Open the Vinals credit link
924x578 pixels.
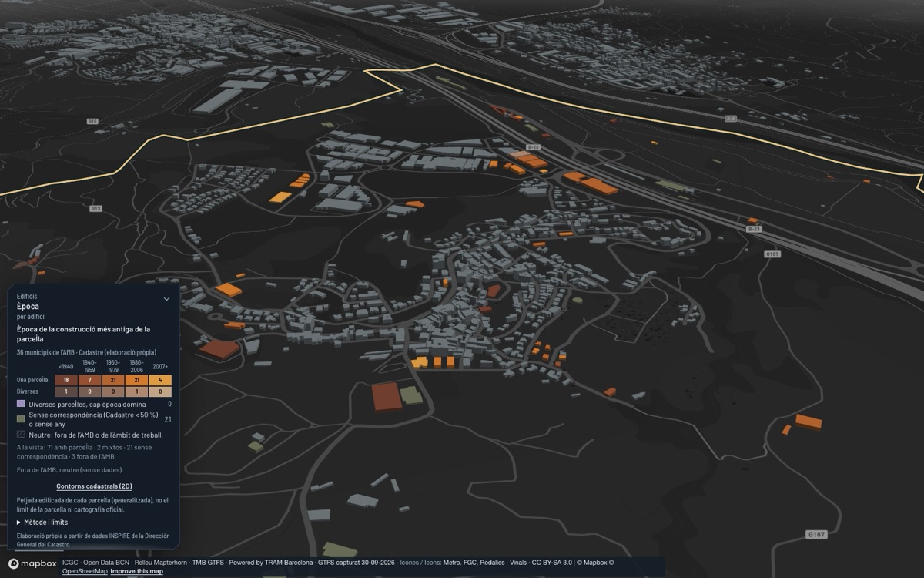tap(519, 563)
